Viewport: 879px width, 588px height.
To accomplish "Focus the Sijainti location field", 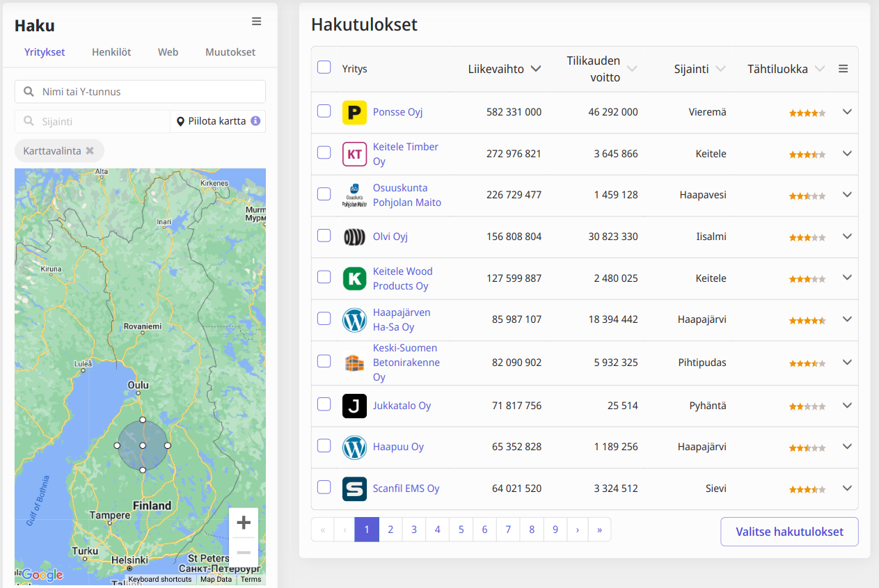I will pos(93,121).
